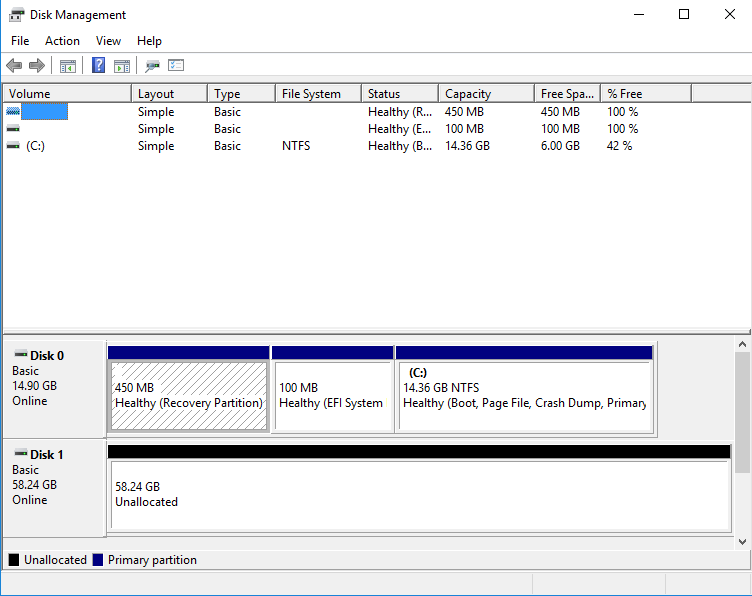
Task: Maximize the Disk Management window
Action: click(684, 14)
